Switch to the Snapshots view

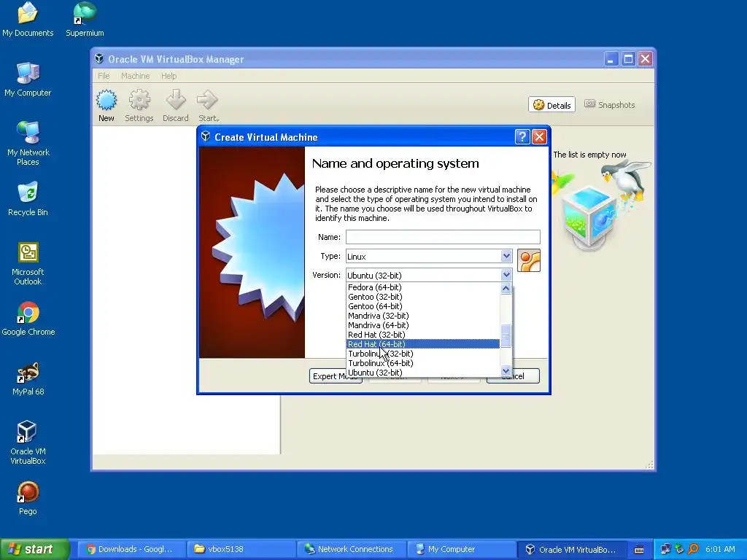coord(609,105)
